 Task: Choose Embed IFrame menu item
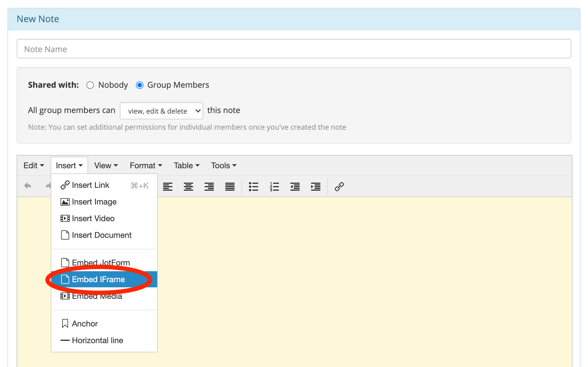pyautogui.click(x=98, y=279)
